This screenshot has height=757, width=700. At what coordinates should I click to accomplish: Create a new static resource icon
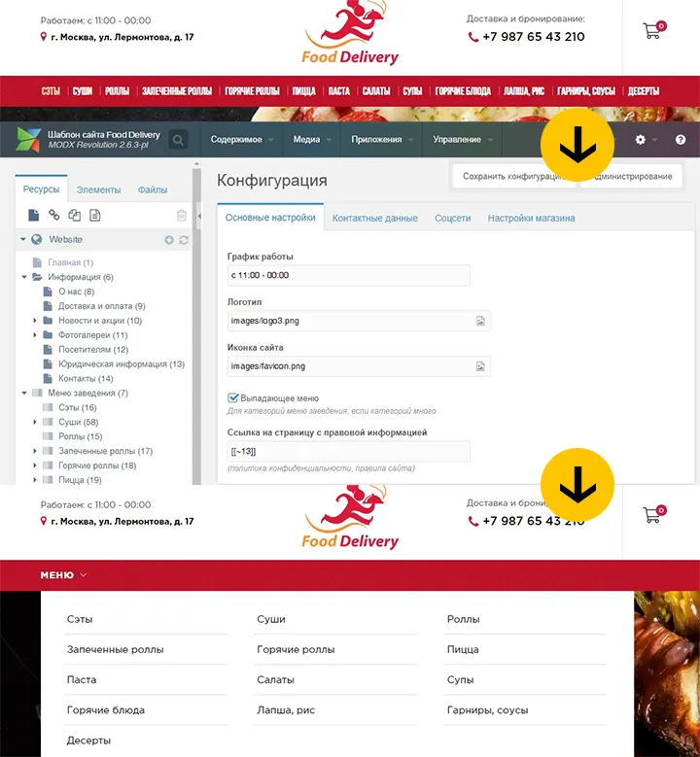pyautogui.click(x=94, y=216)
